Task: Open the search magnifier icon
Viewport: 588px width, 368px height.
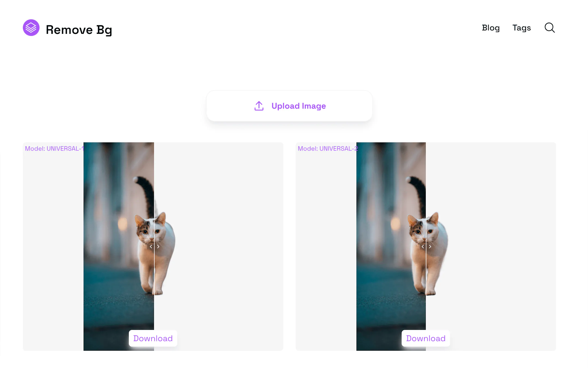Action: coord(549,28)
